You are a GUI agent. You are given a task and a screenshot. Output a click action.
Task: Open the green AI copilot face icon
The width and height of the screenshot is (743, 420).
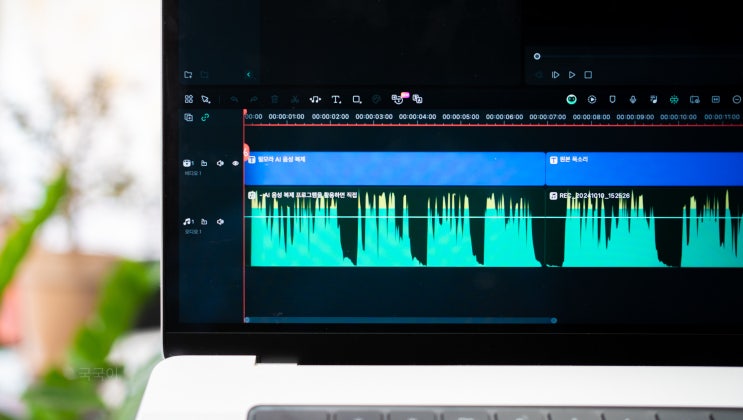point(571,99)
